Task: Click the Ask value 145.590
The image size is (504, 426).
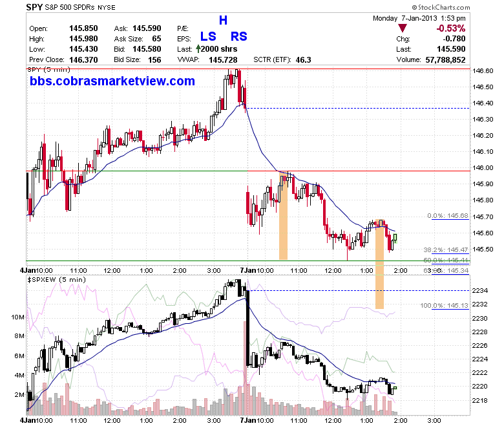Action: pos(147,28)
